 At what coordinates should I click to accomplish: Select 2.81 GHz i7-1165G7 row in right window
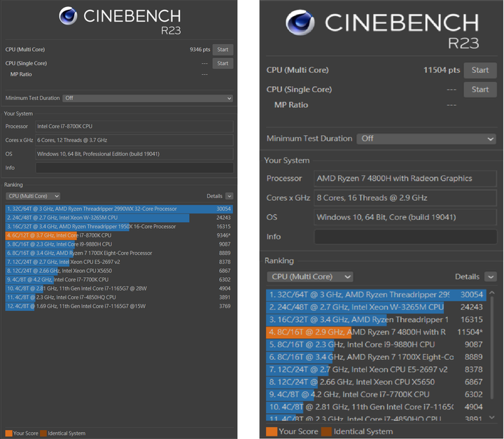point(376,407)
